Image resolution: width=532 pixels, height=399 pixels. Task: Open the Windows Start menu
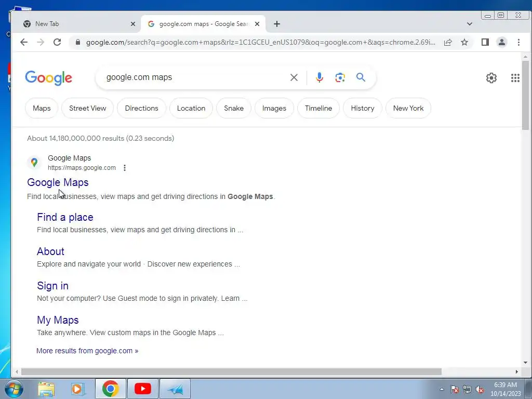tap(14, 389)
